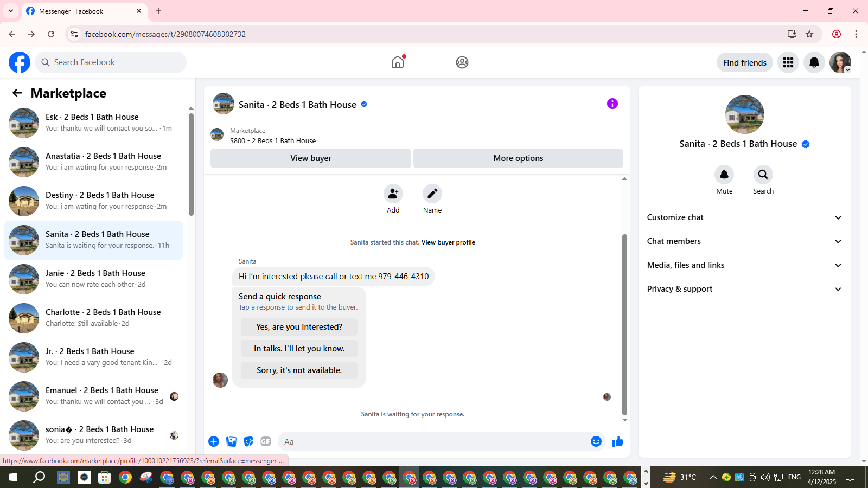Choose a sticker in composer

coord(248,441)
